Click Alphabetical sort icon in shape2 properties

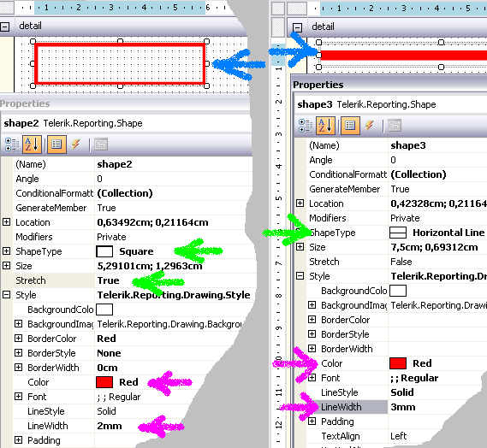(x=32, y=144)
